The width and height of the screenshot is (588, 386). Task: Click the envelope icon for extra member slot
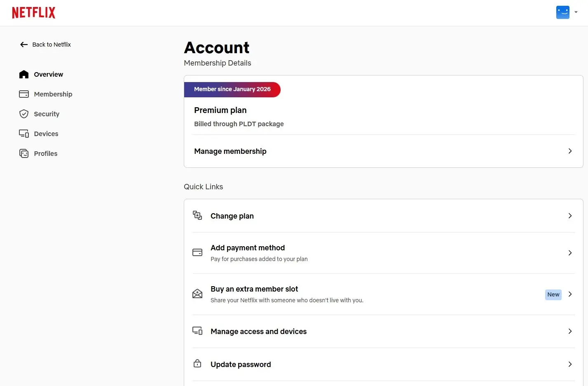pyautogui.click(x=197, y=294)
